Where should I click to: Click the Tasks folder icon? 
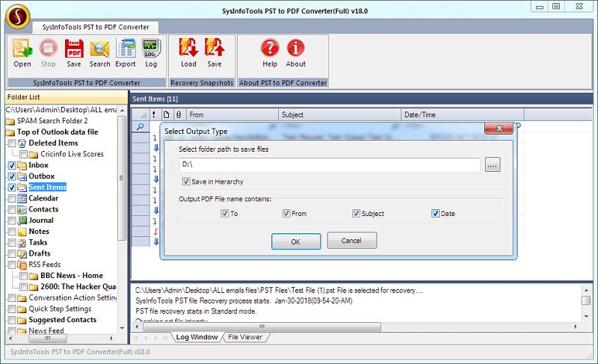pyautogui.click(x=22, y=243)
